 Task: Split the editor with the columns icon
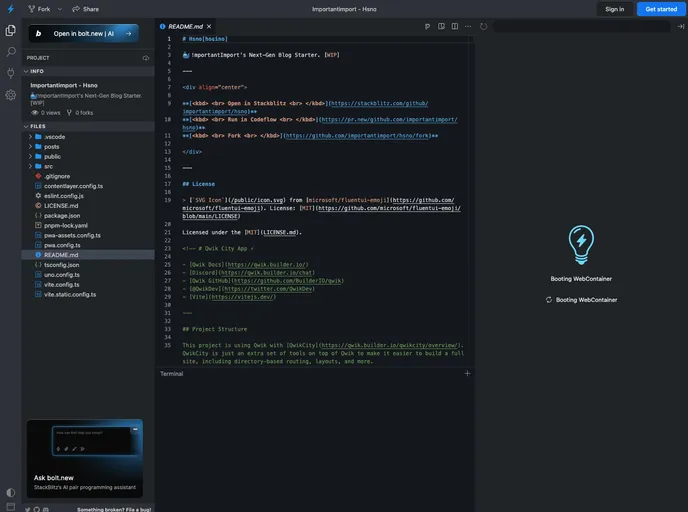(x=455, y=27)
